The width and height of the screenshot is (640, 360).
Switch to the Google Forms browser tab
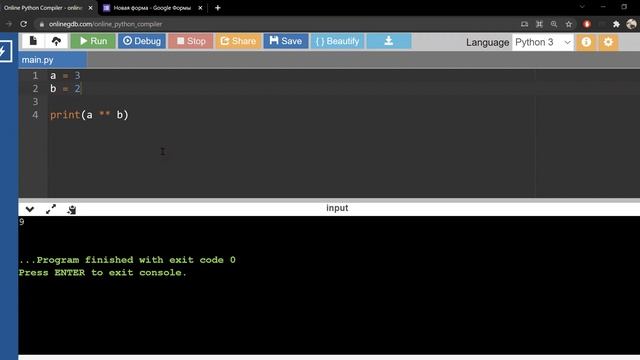click(x=152, y=8)
